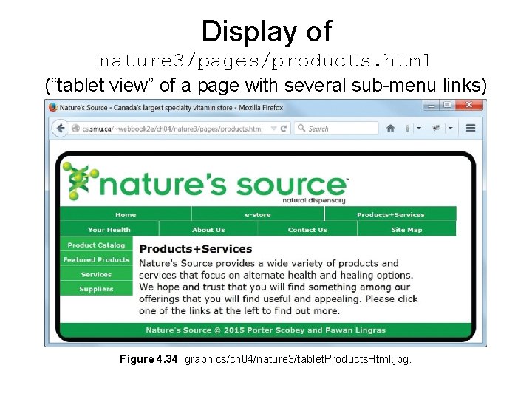Expand the dropdown arrow left of the hamburger menu
Screen dimensions: 532x399
coord(451,129)
